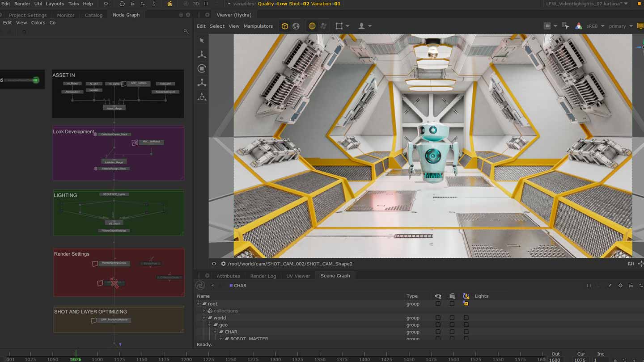Toggle first checkbox on the world row
Image resolution: width=644 pixels, height=362 pixels.
(438, 318)
